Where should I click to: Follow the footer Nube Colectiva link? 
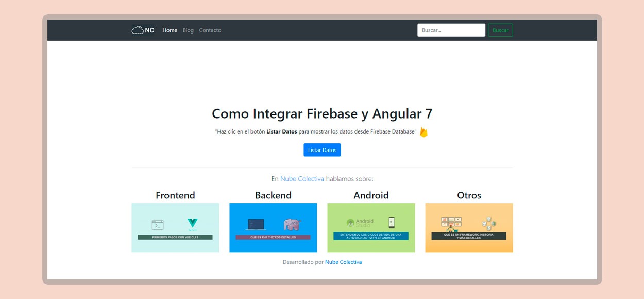(343, 262)
